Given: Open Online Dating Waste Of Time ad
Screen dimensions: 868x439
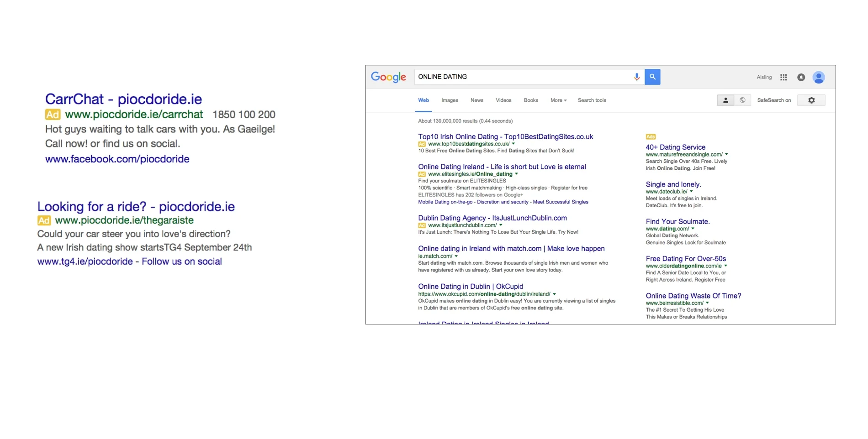Looking at the screenshot, I should [x=693, y=296].
